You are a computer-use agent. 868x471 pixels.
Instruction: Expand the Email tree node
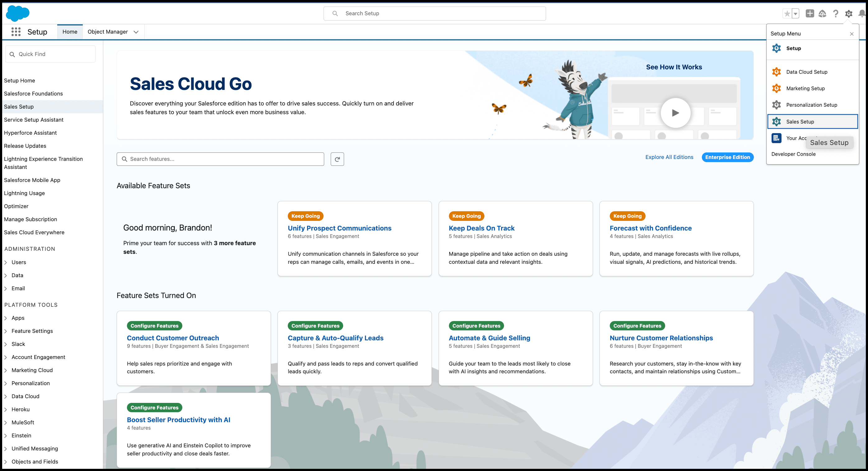coord(6,288)
